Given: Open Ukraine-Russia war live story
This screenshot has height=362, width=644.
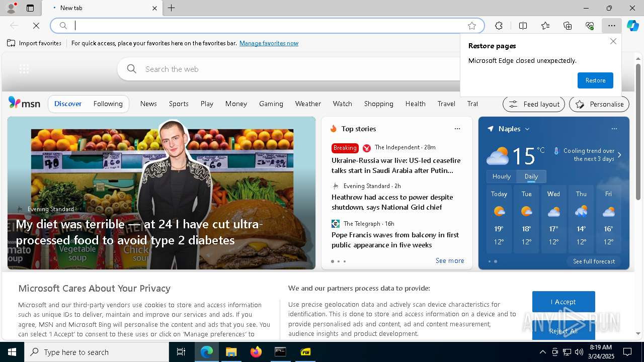Looking at the screenshot, I should (396, 165).
